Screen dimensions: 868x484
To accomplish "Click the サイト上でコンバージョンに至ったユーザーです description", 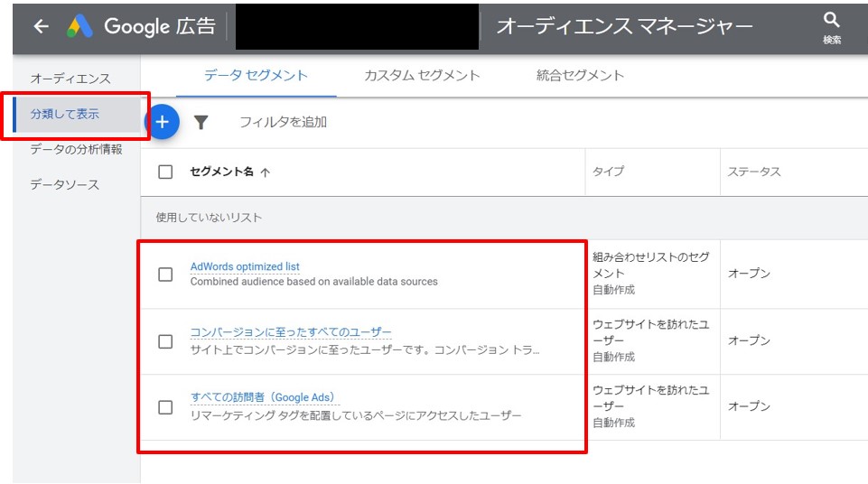I will pos(365,349).
